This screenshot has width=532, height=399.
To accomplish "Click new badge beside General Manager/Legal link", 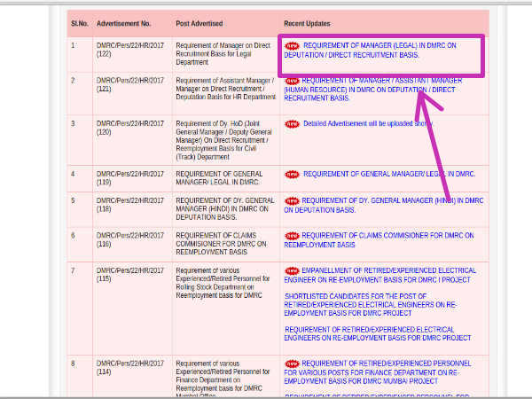I will click(x=292, y=174).
